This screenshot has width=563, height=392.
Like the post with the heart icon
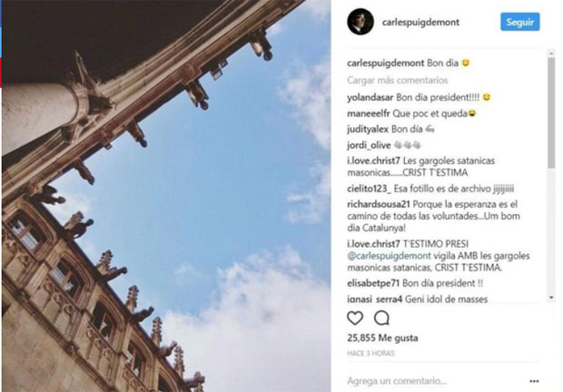(355, 318)
